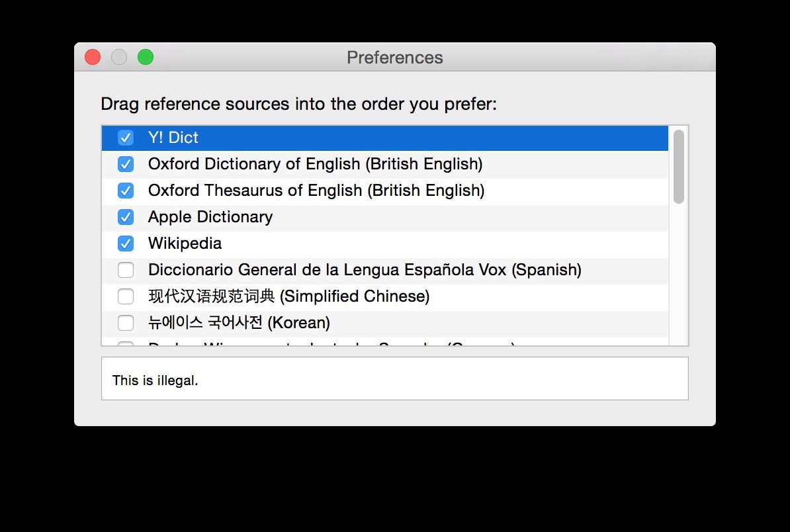
Task: Close the Preferences window with red button
Action: pyautogui.click(x=93, y=57)
